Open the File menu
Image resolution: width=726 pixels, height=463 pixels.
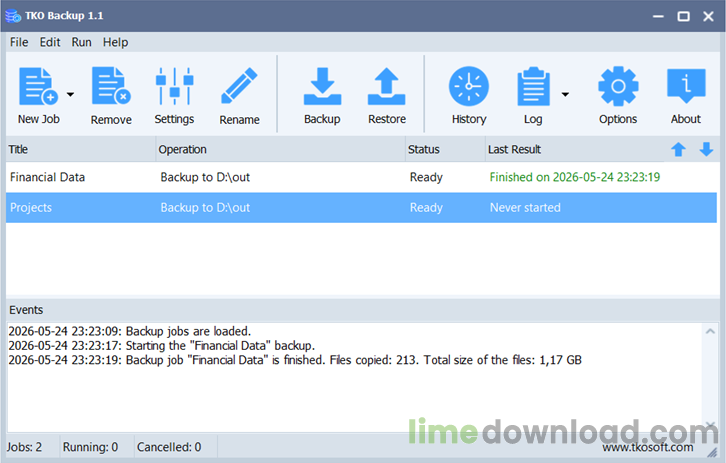[x=19, y=42]
